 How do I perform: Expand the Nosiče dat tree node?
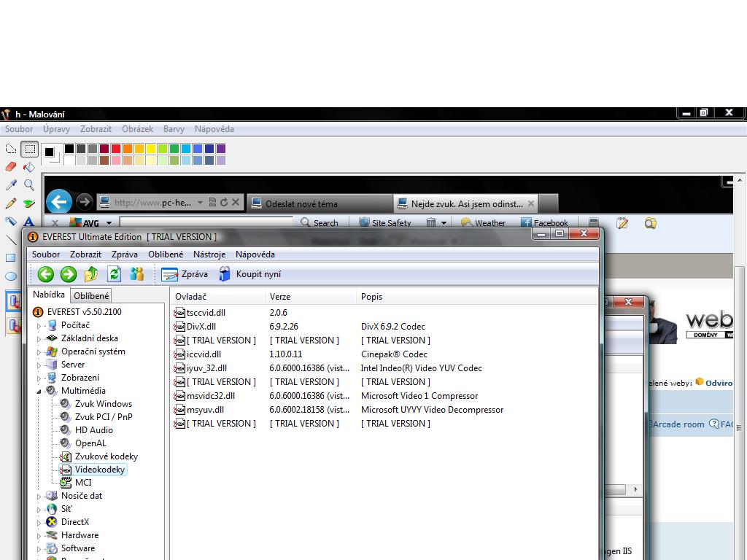click(39, 496)
